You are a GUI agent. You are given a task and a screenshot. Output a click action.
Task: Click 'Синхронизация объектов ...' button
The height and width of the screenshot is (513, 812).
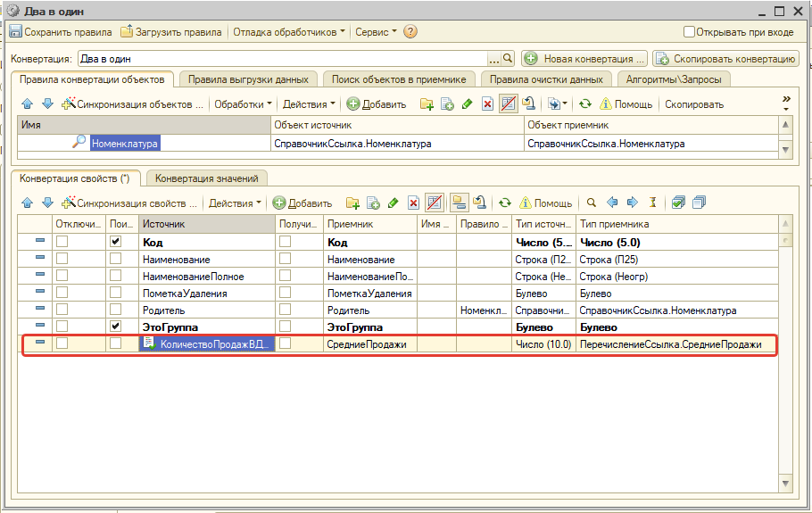tap(133, 104)
